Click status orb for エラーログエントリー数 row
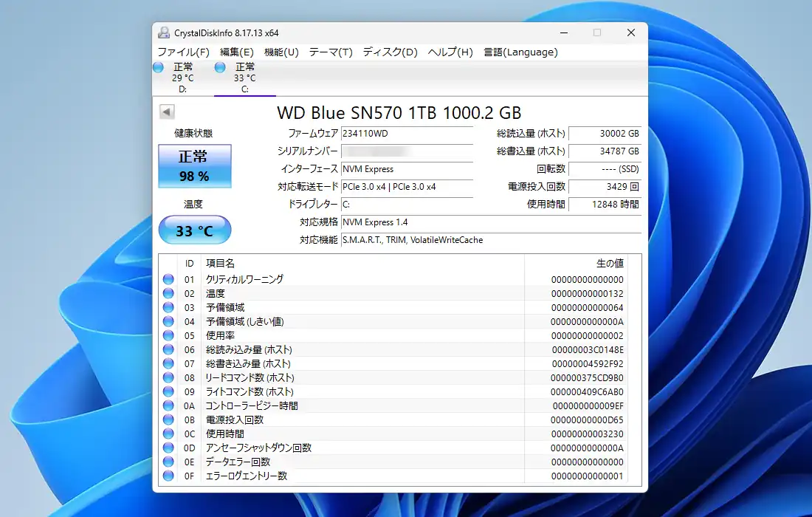Viewport: 812px width, 517px height. click(x=168, y=476)
